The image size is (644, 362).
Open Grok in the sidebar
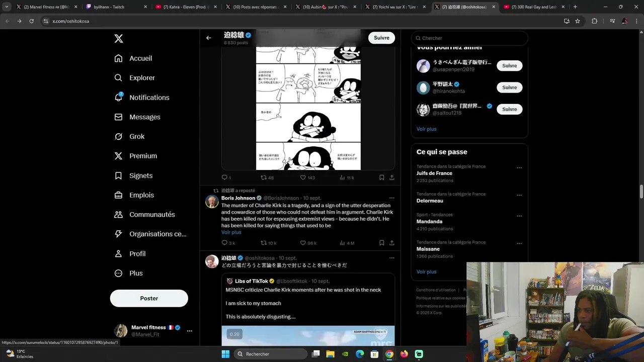(129, 137)
